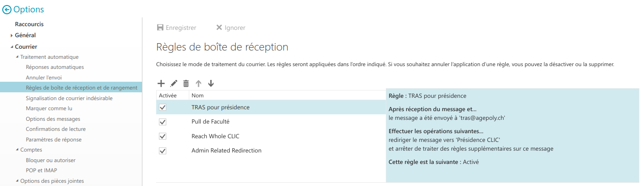Add a new inbox rule with plus icon

point(161,83)
